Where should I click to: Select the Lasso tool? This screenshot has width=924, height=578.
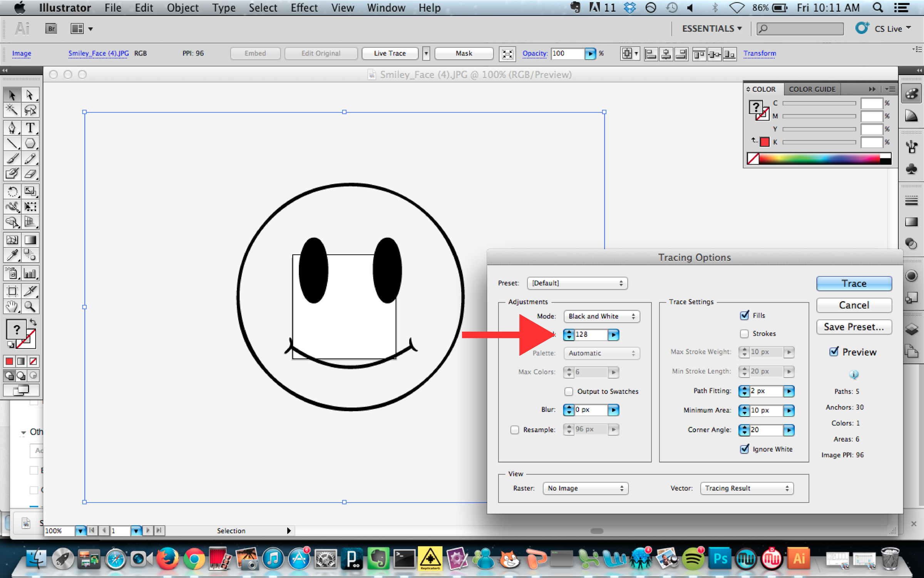[x=30, y=110]
